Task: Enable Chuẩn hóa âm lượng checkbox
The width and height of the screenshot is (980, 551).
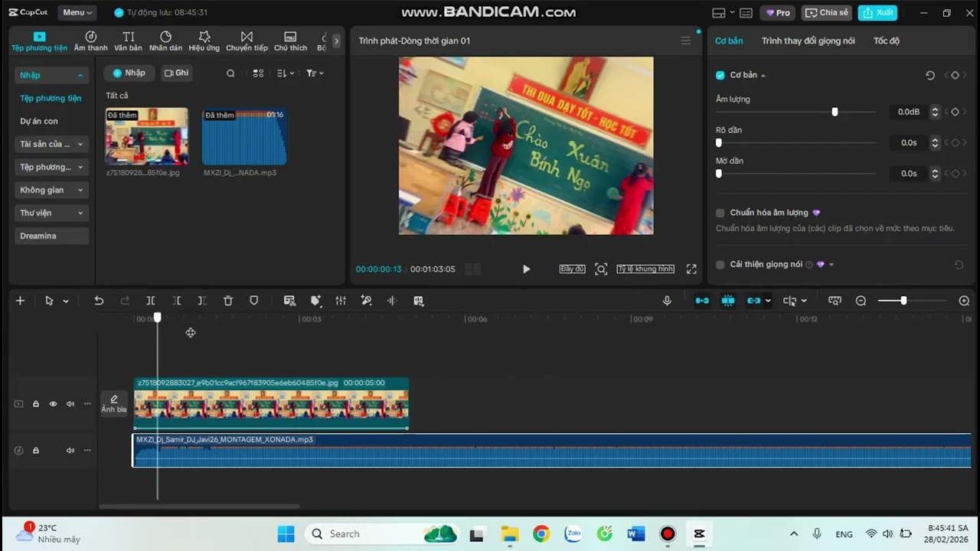Action: 720,213
